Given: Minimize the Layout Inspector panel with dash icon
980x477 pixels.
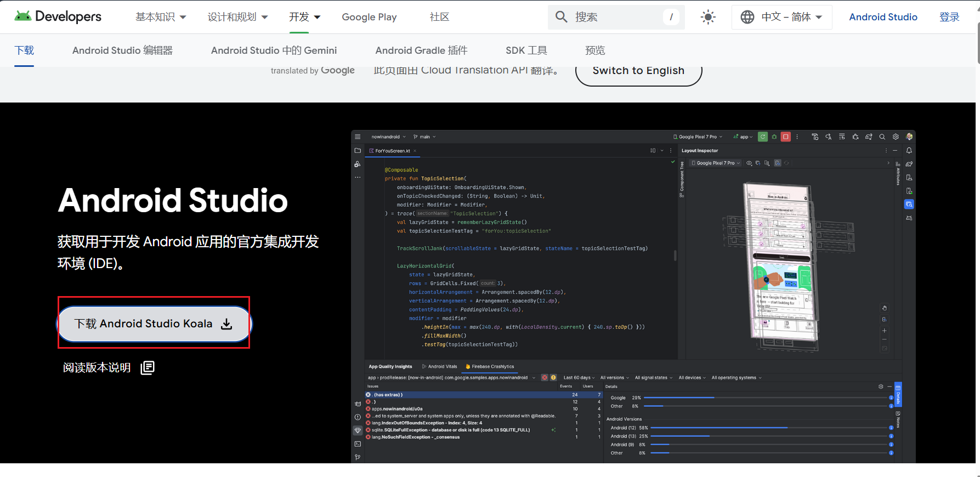Looking at the screenshot, I should 895,150.
